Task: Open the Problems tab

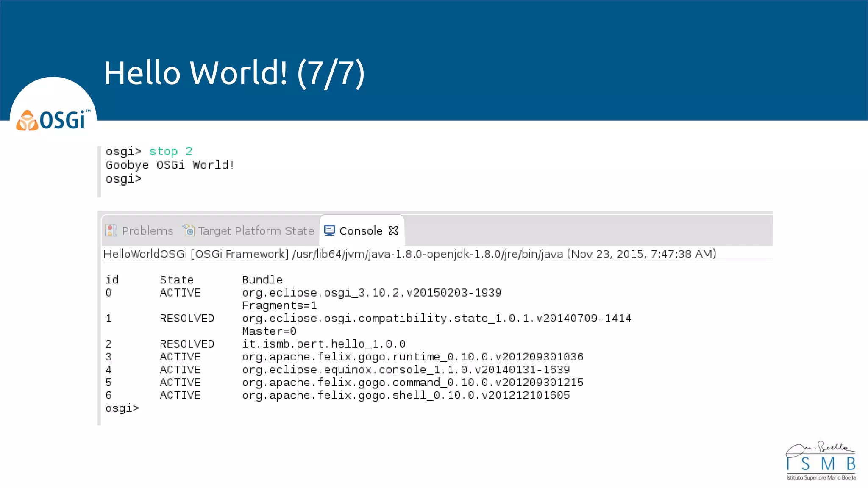Action: click(x=139, y=231)
